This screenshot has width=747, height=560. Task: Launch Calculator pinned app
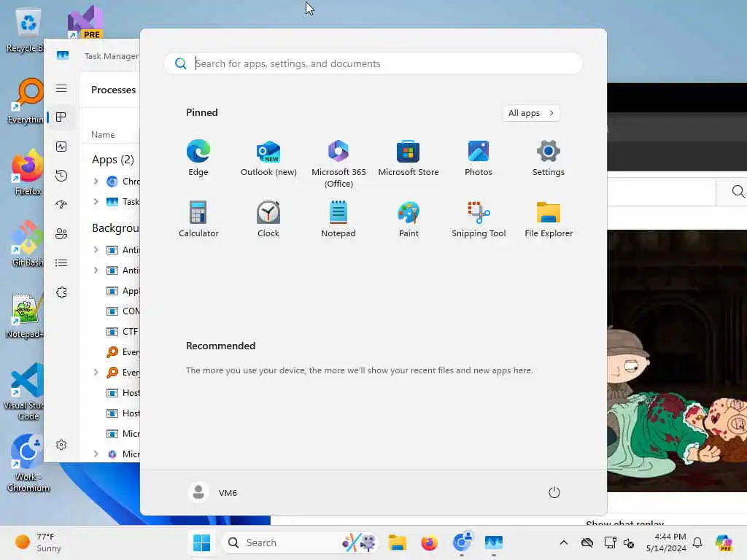198,219
